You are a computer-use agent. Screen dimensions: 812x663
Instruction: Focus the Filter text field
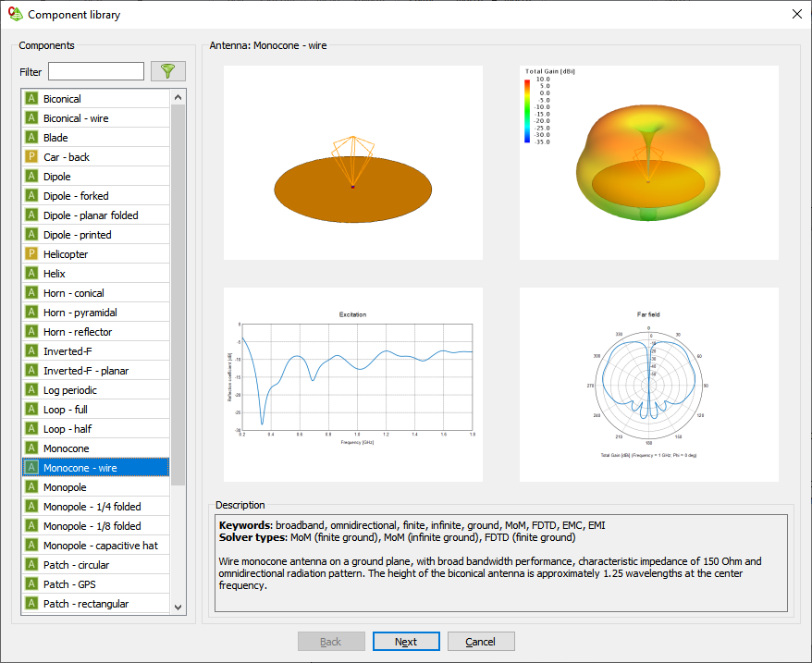[96, 71]
